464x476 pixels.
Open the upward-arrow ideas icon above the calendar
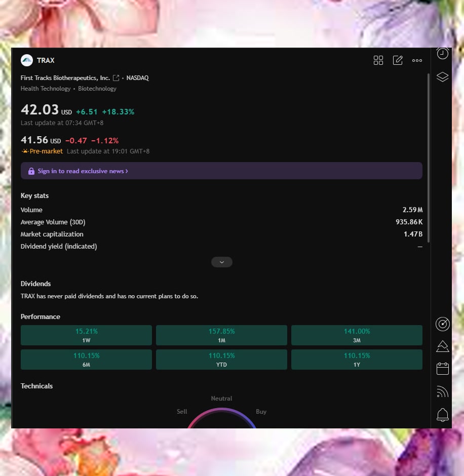tap(442, 346)
